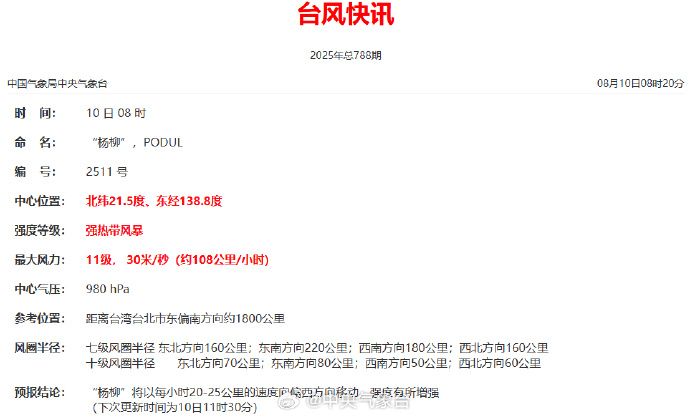Screen dimensions: 690x416
Task: Click the typhoon number 2511号
Action: pyautogui.click(x=107, y=172)
